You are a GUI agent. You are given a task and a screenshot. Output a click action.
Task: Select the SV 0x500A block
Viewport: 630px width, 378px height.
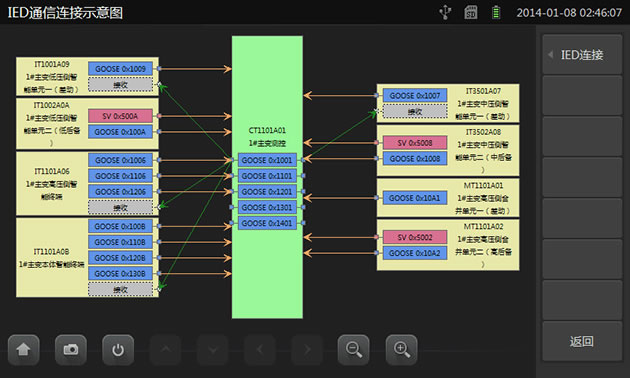coord(120,116)
